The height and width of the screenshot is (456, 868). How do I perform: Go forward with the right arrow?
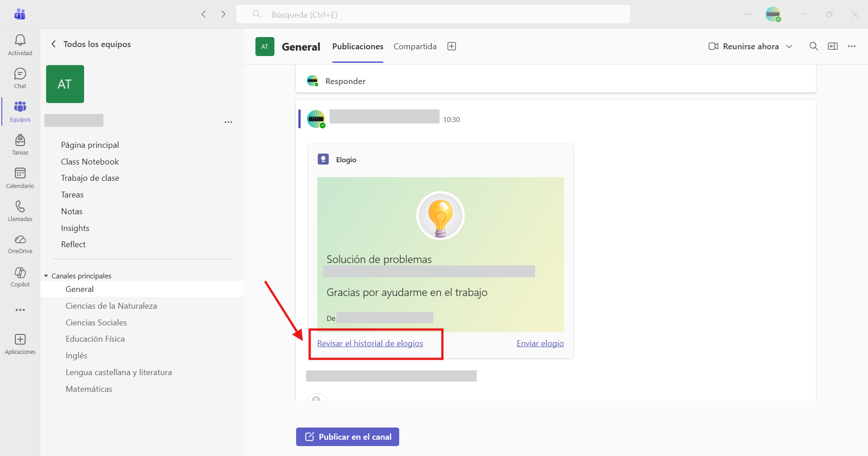click(x=223, y=14)
